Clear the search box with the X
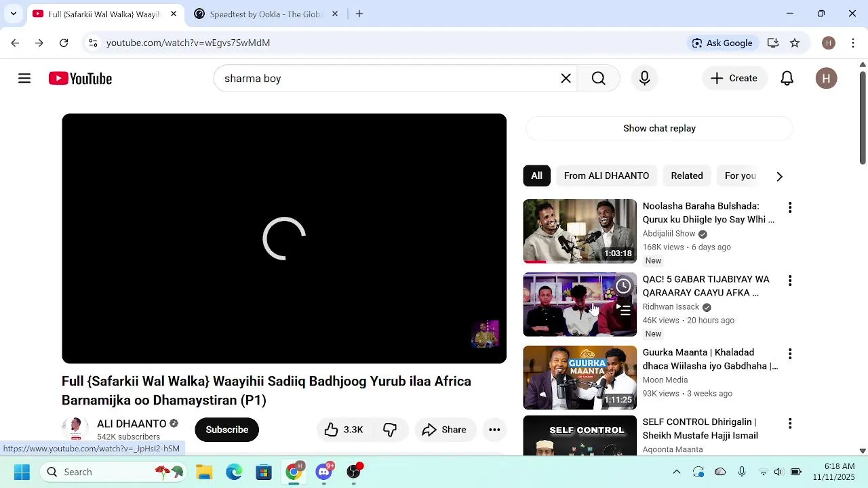This screenshot has height=488, width=868. [x=566, y=79]
